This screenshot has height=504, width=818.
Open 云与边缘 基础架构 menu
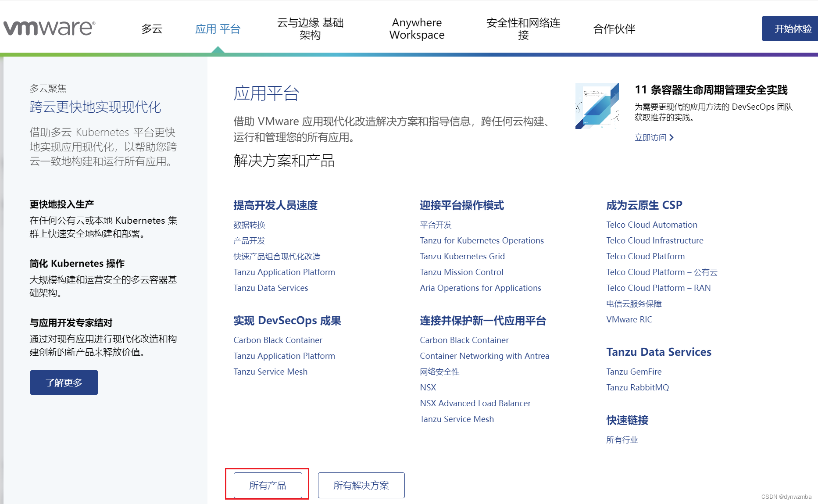click(310, 29)
